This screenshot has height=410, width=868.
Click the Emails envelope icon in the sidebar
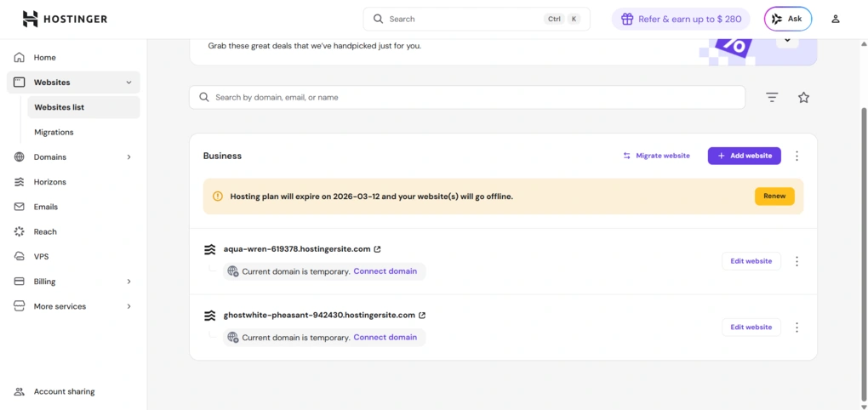pyautogui.click(x=20, y=207)
